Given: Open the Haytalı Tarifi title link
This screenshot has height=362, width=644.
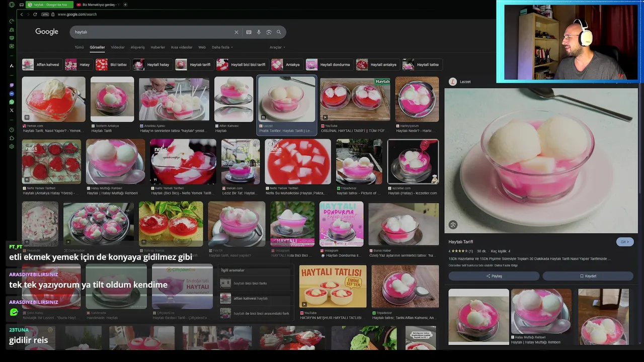Looking at the screenshot, I should [x=461, y=242].
